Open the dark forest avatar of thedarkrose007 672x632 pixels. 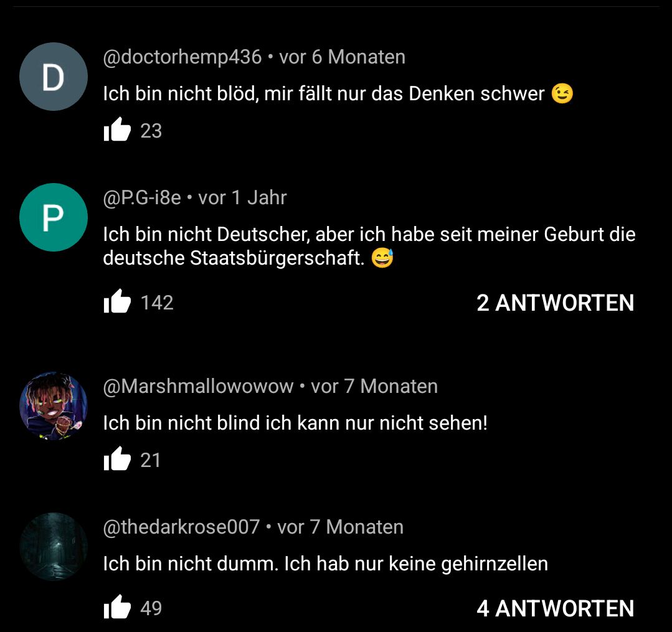click(x=54, y=546)
